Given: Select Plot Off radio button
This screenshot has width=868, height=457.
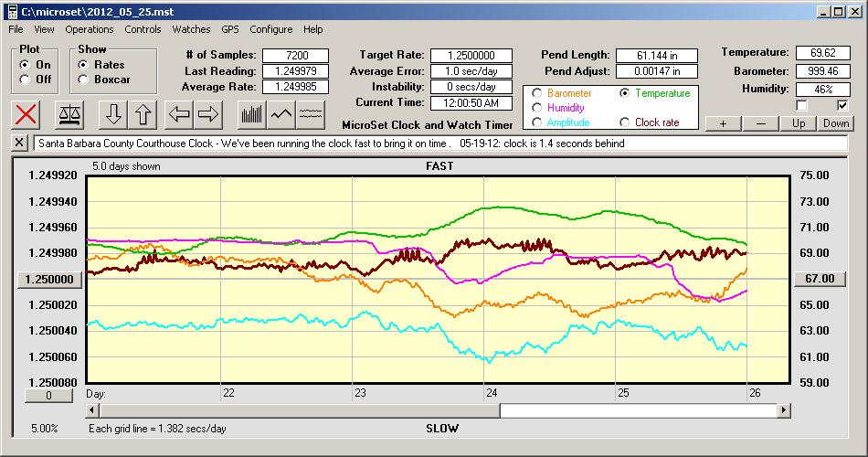Looking at the screenshot, I should 25,80.
